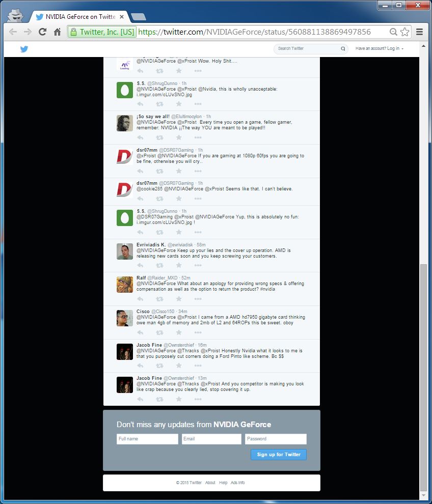Viewport: 432px width, 504px height.
Task: Favorite the 'Wow. Holy Shit' tweet
Action: click(x=179, y=71)
